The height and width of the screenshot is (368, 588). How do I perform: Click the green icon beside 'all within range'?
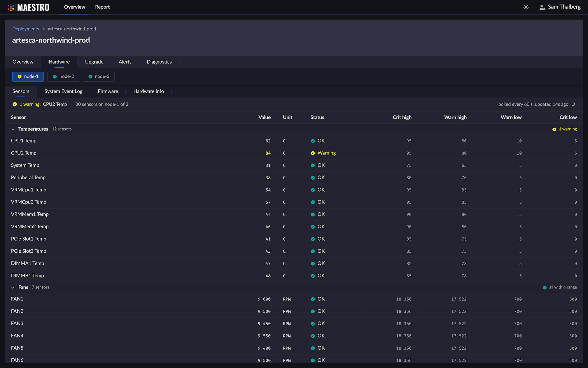click(x=545, y=288)
